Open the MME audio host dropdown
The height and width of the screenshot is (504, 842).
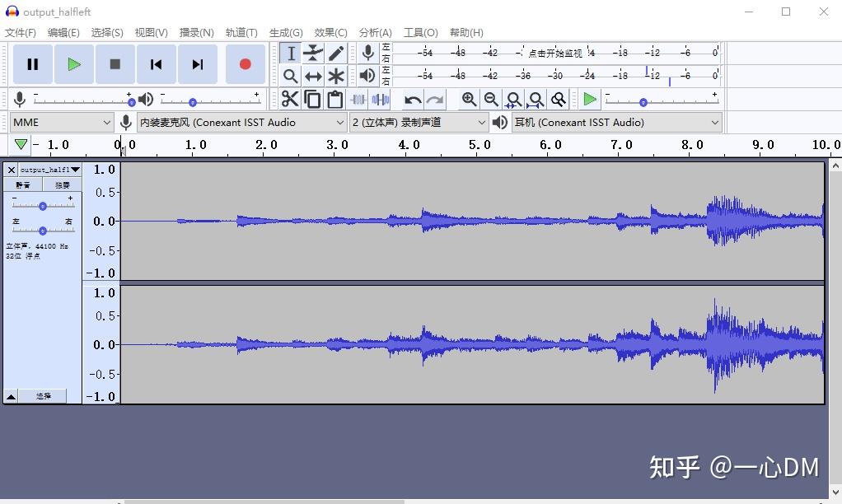click(x=62, y=123)
